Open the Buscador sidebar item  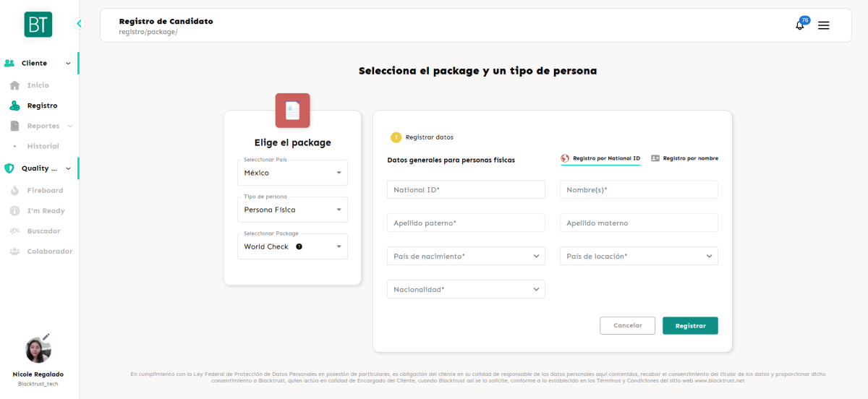click(x=43, y=231)
